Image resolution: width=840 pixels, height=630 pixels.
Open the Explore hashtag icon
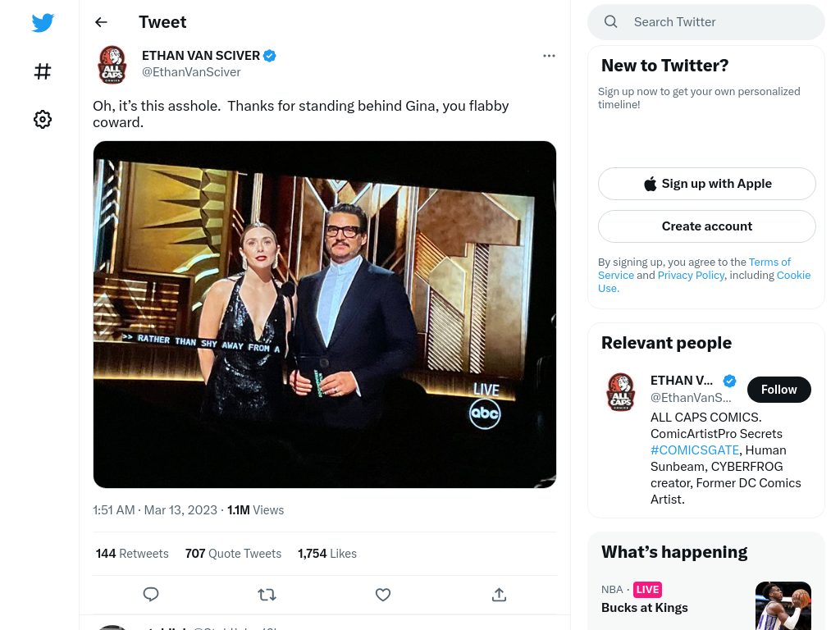coord(43,71)
